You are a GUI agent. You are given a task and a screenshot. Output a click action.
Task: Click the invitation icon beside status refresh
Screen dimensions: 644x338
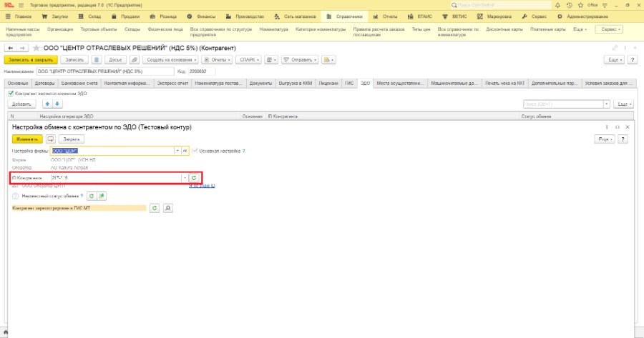(x=102, y=196)
